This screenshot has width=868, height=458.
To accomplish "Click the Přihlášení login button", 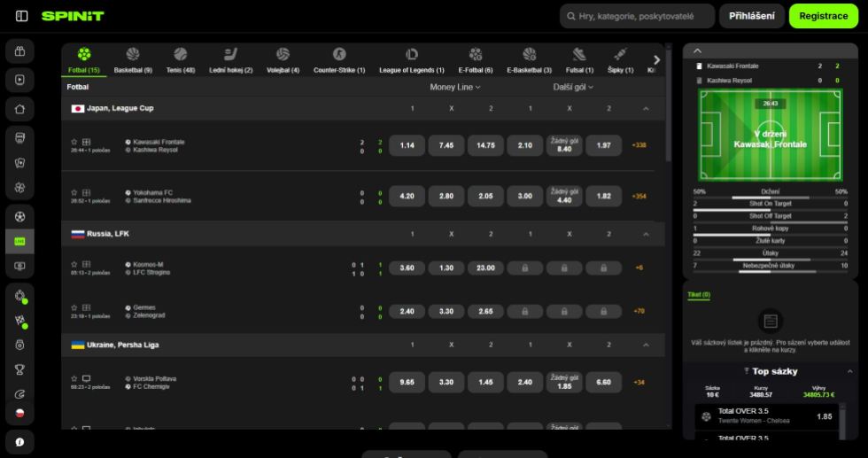I will click(752, 16).
